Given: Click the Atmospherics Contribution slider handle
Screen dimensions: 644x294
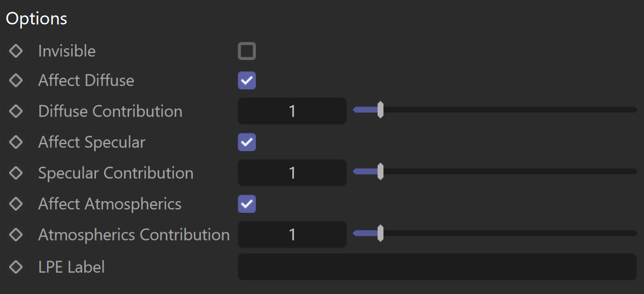Looking at the screenshot, I should (x=381, y=233).
